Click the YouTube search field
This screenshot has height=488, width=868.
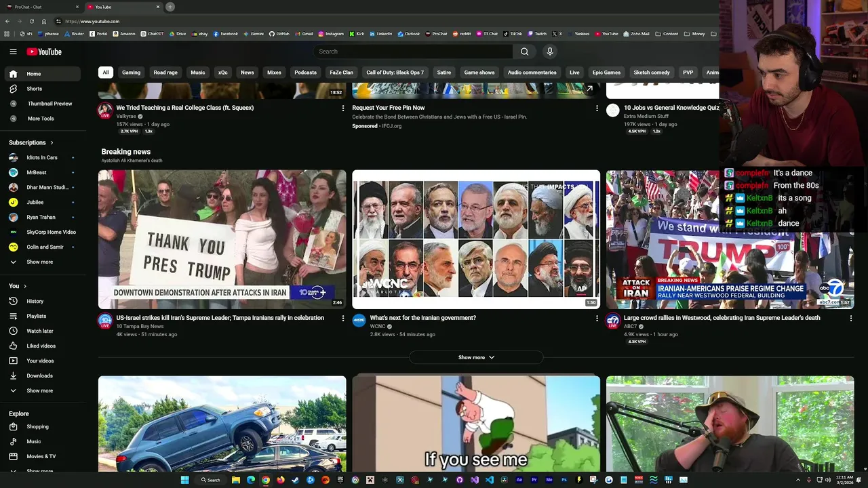coord(414,52)
